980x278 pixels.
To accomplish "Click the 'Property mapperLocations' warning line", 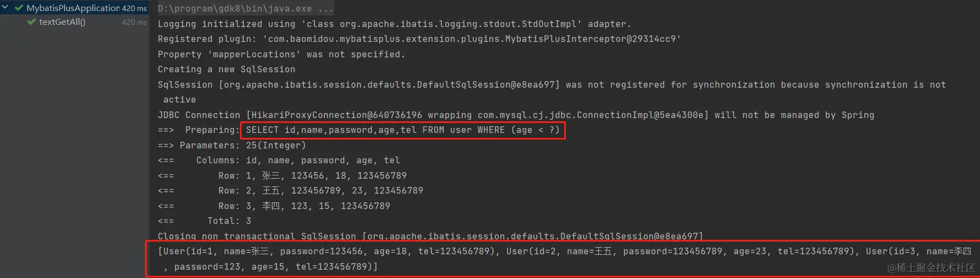I will click(281, 55).
